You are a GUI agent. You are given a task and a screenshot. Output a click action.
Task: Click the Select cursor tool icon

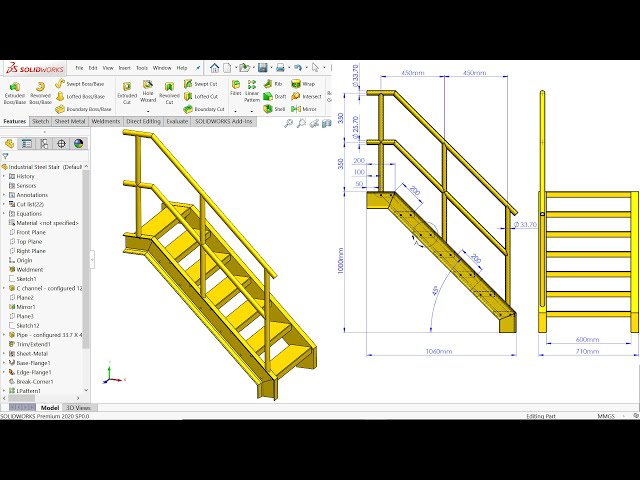tap(316, 67)
